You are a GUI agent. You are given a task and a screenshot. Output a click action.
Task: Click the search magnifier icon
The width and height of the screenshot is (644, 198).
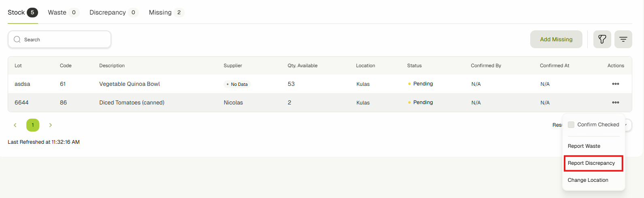17,40
